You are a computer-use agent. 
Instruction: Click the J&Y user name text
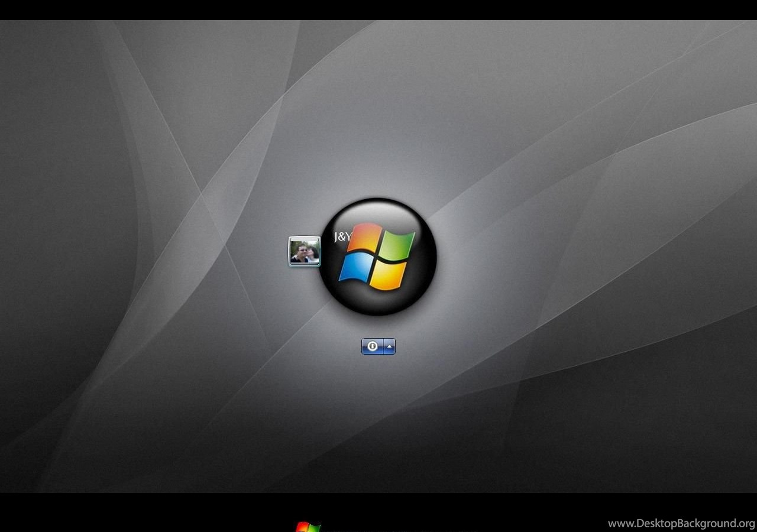[x=343, y=237]
